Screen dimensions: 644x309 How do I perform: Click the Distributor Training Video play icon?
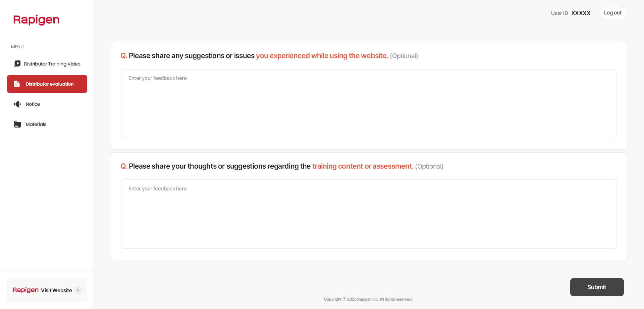[x=17, y=64]
